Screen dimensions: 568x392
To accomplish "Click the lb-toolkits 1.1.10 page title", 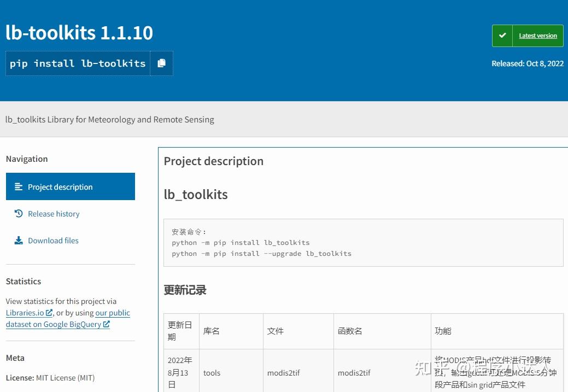I will tap(79, 32).
